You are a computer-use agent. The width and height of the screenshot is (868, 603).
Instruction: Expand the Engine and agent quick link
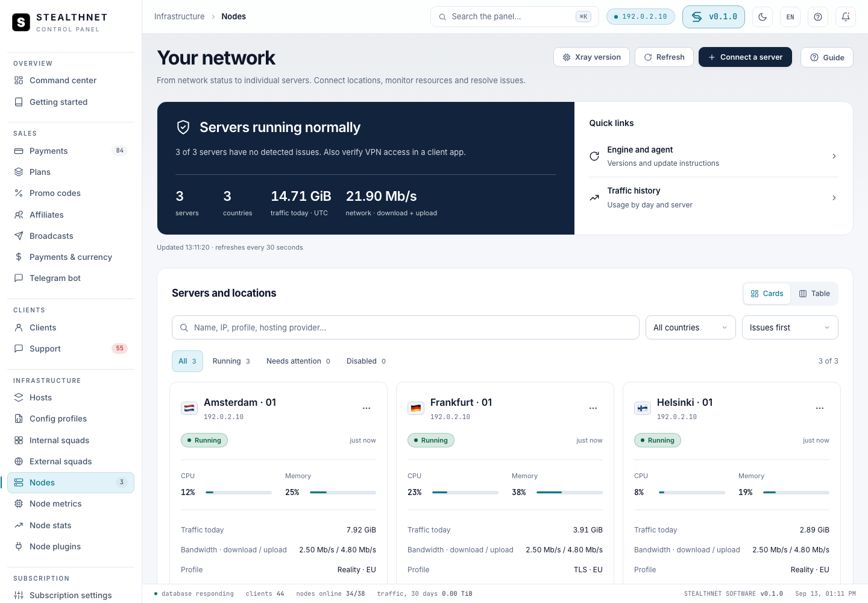[714, 156]
